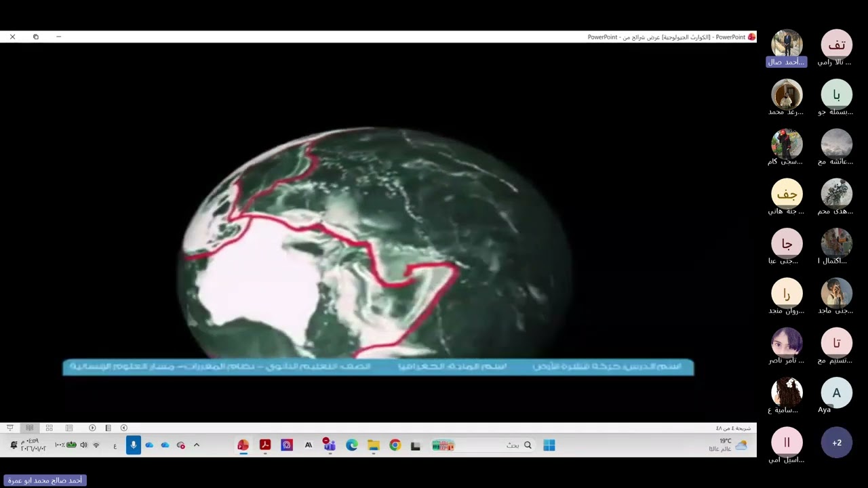Select participant بسملة جو avatar

(837, 95)
